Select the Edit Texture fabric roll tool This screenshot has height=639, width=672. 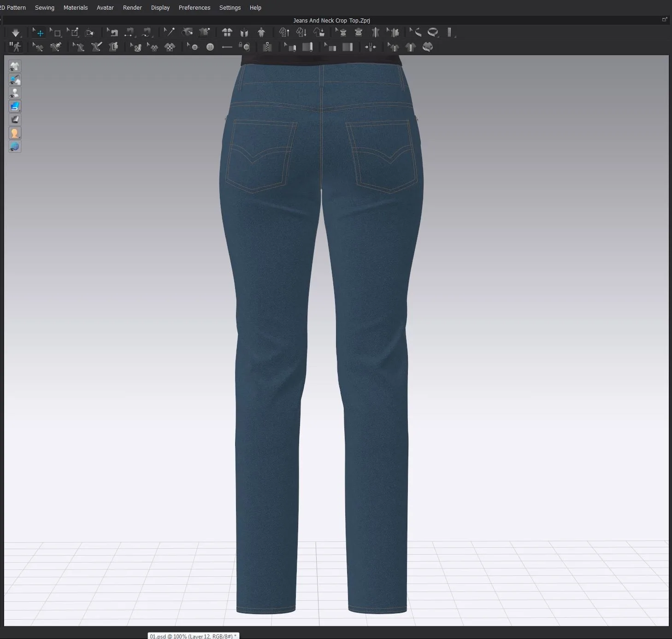click(136, 47)
